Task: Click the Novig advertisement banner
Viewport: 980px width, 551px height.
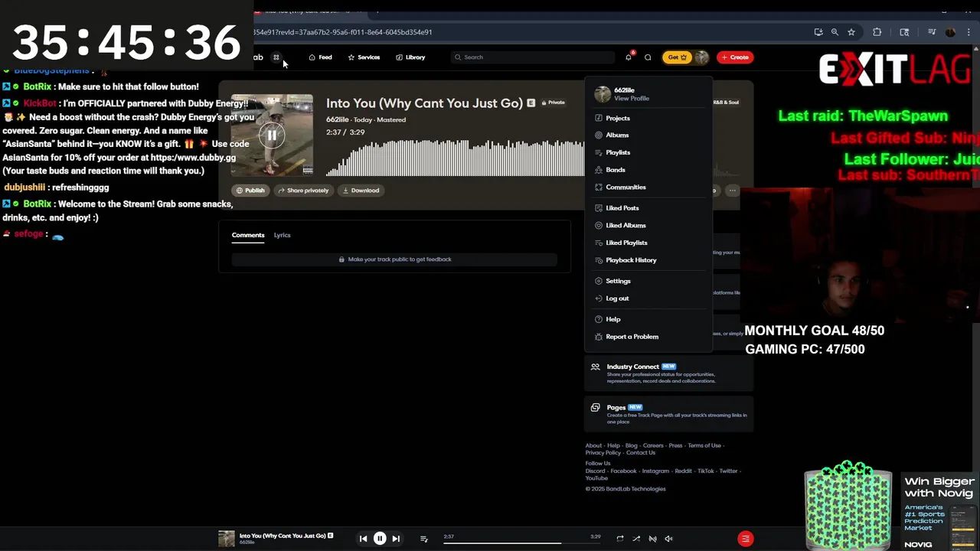Action: (x=939, y=513)
